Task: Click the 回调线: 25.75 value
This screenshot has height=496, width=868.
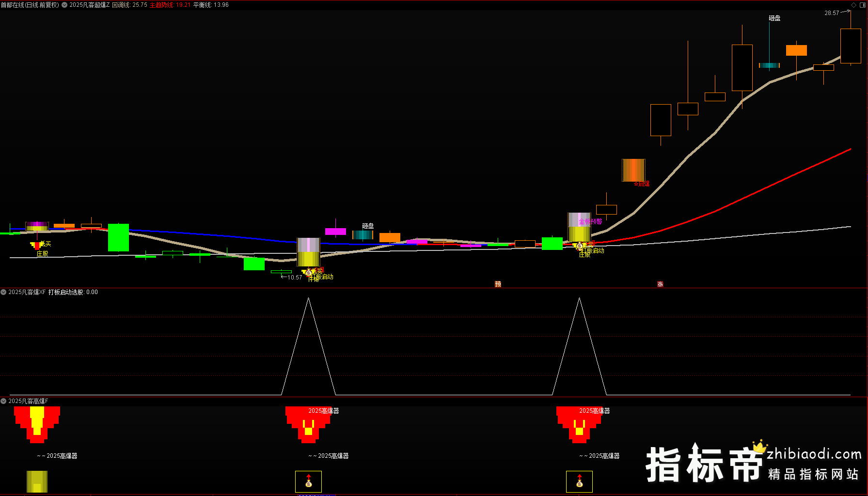Action: pyautogui.click(x=130, y=5)
